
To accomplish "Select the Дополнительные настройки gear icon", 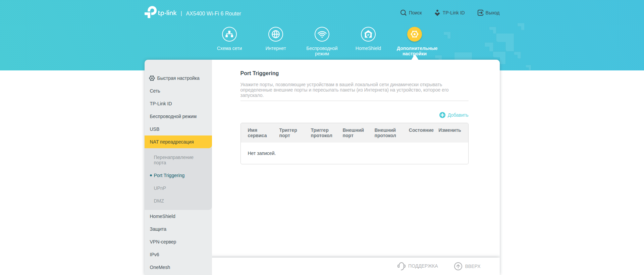I will pyautogui.click(x=415, y=34).
